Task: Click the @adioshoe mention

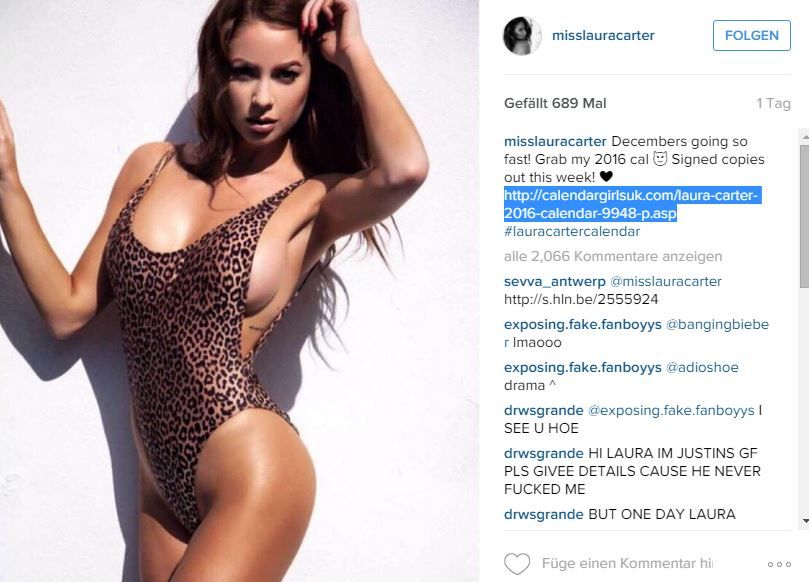Action: pos(702,367)
